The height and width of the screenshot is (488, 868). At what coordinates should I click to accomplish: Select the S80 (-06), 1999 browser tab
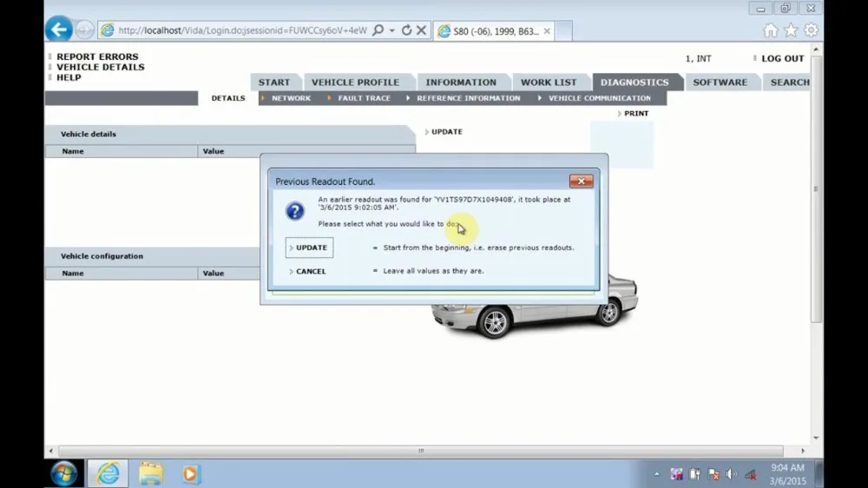tap(496, 31)
